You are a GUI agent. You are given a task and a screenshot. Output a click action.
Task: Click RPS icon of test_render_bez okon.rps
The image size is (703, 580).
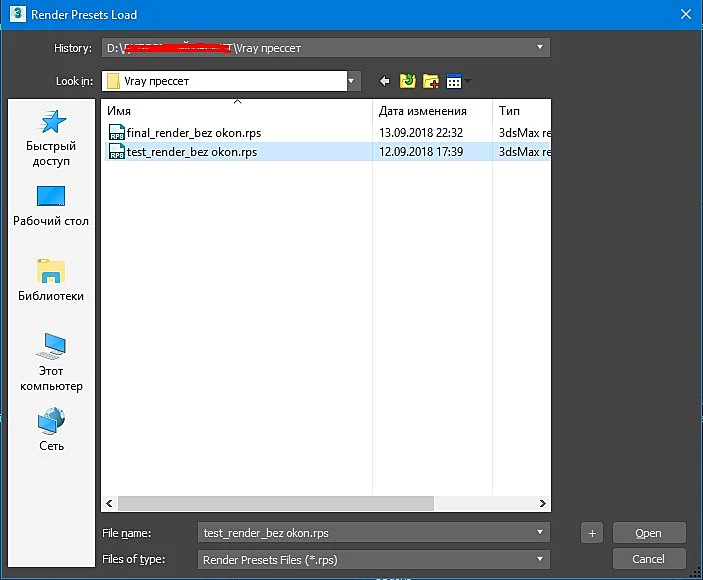point(117,151)
